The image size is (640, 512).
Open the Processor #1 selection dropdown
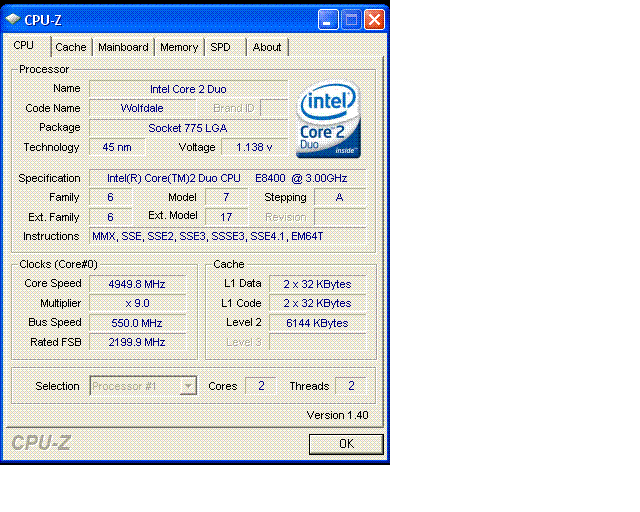(143, 386)
